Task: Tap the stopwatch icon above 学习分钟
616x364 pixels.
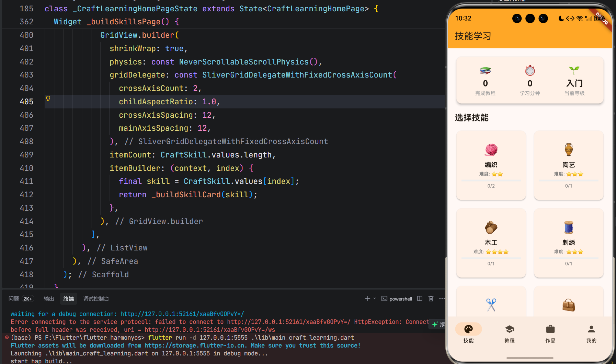Action: [x=530, y=70]
